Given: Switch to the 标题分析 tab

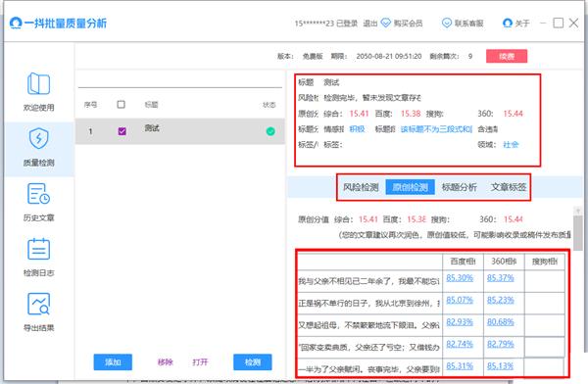Looking at the screenshot, I should point(459,187).
